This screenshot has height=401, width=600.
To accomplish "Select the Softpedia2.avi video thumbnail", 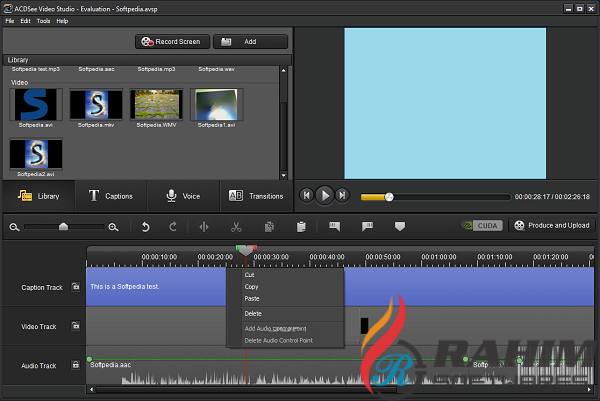I will (x=36, y=154).
